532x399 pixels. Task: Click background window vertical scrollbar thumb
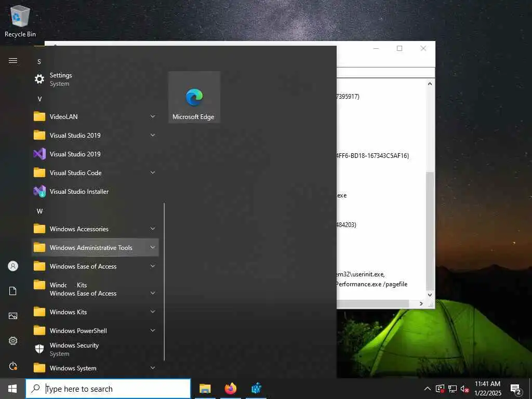pos(430,231)
